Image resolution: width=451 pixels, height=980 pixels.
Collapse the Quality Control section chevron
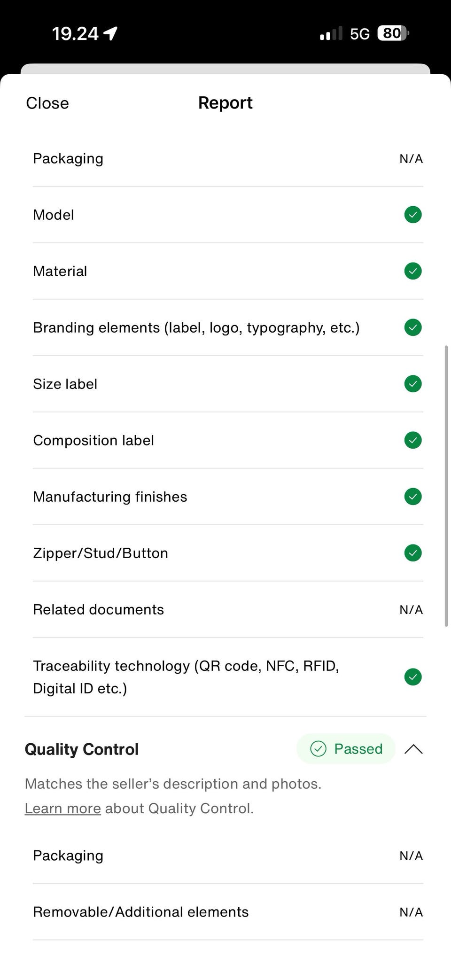[x=413, y=749]
